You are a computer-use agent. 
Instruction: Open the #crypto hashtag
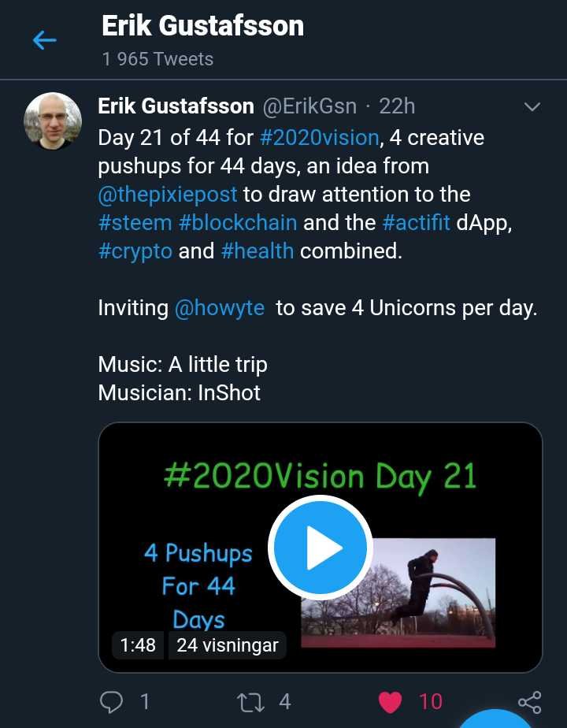[134, 251]
